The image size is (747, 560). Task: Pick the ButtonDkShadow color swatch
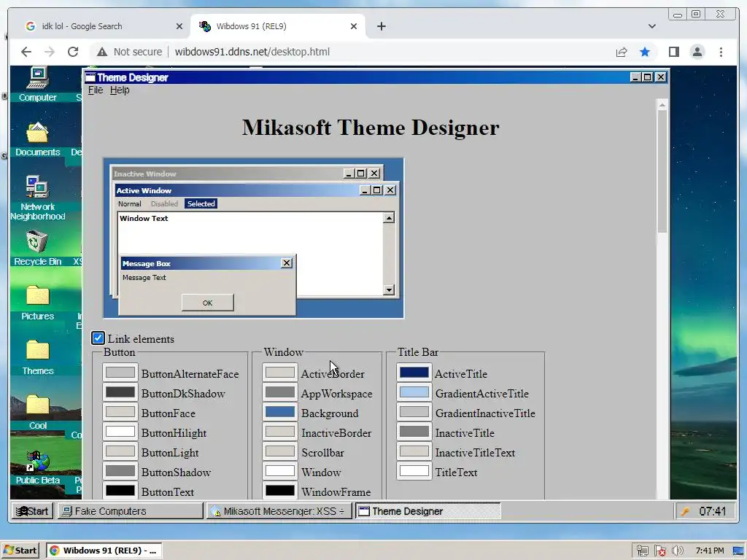(120, 392)
